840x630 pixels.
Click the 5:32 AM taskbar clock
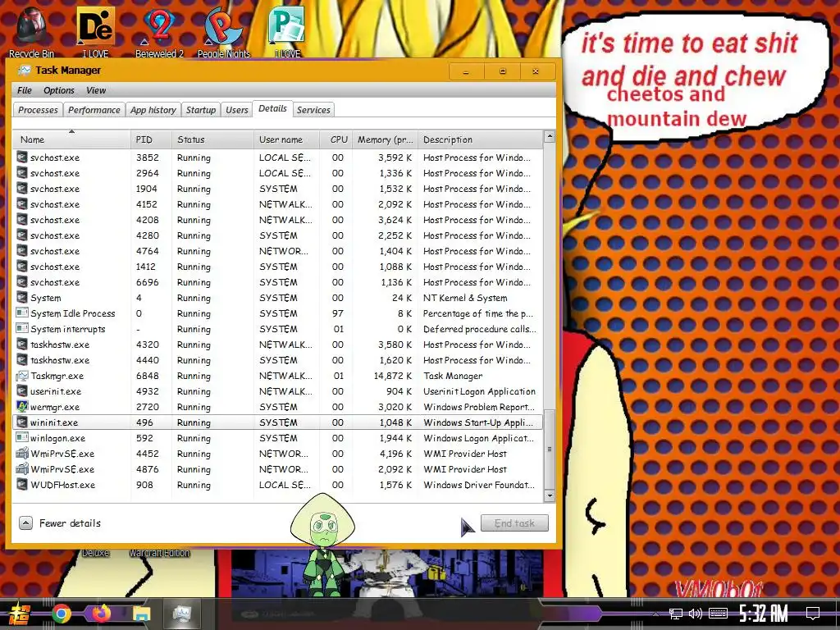click(x=763, y=614)
